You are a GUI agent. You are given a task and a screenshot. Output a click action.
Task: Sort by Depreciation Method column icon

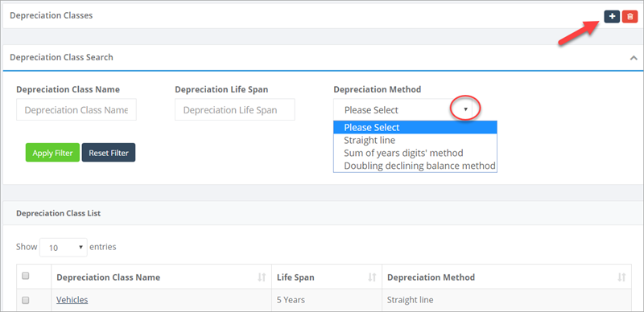(621, 277)
